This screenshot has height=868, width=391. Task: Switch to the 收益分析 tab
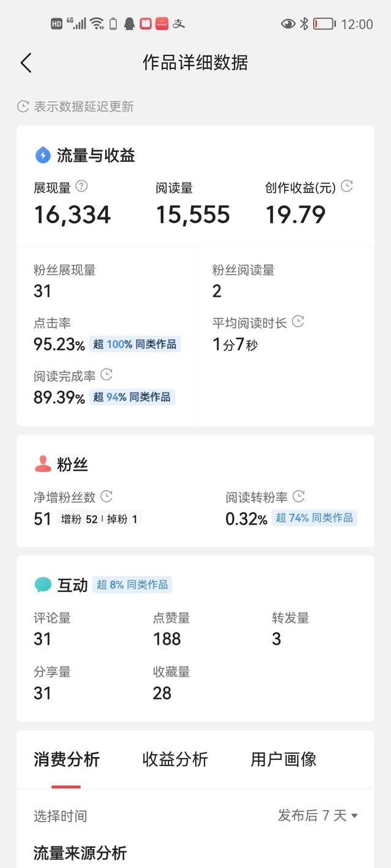pos(175,759)
